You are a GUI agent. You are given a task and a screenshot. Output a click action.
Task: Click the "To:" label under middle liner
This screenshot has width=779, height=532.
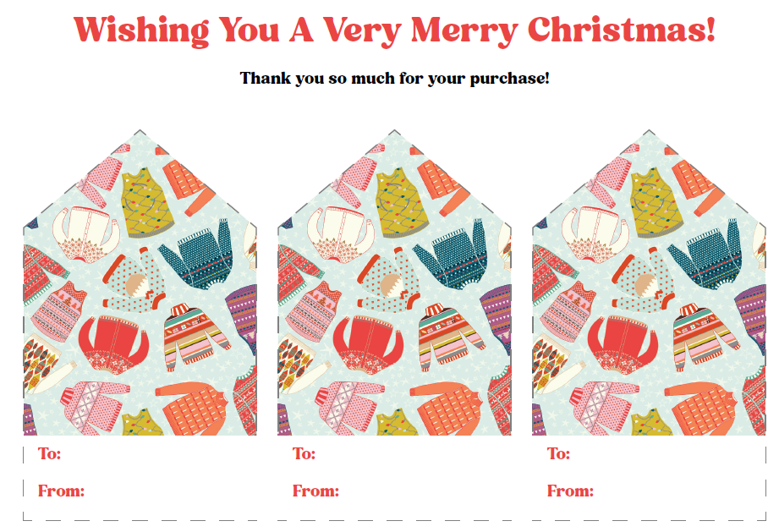(304, 454)
